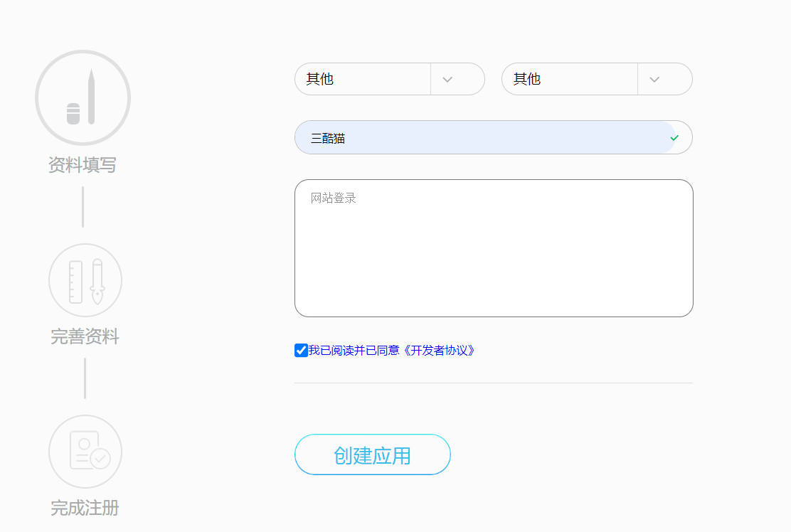Click the ruler and pen step icon
The width and height of the screenshot is (791, 532).
[x=85, y=280]
